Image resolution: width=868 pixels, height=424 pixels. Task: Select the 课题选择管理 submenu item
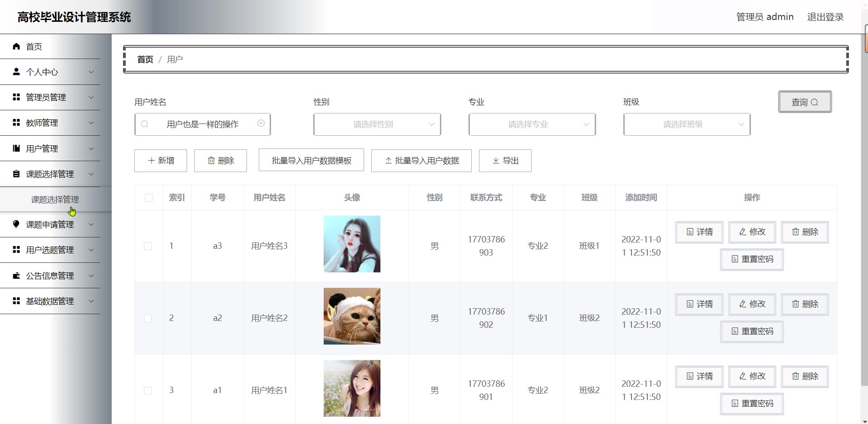tap(55, 199)
